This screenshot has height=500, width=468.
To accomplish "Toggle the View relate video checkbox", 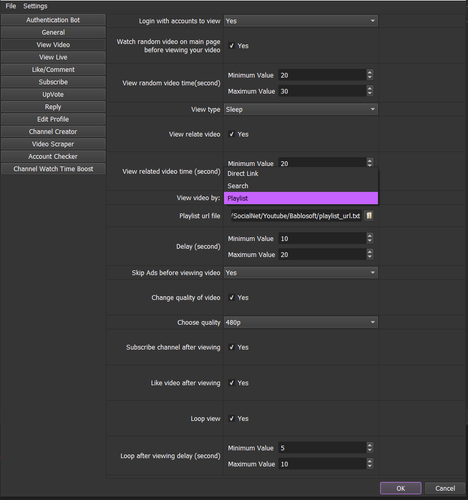I will click(x=232, y=134).
